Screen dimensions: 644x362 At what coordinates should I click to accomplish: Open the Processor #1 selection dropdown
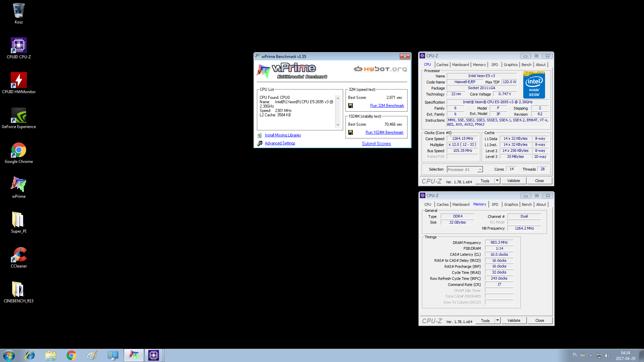click(465, 170)
